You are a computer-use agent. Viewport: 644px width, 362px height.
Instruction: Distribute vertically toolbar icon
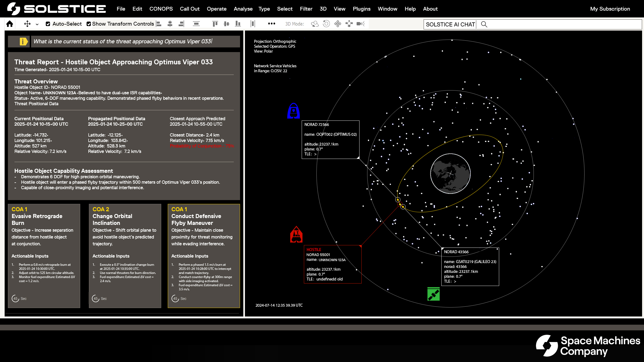[196, 24]
